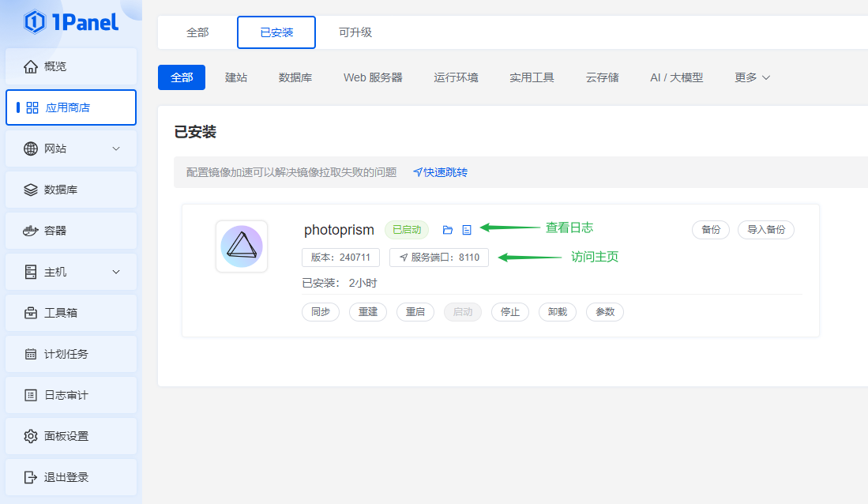The image size is (868, 504).
Task: Filter by AI / 大模型 category
Action: [x=676, y=77]
